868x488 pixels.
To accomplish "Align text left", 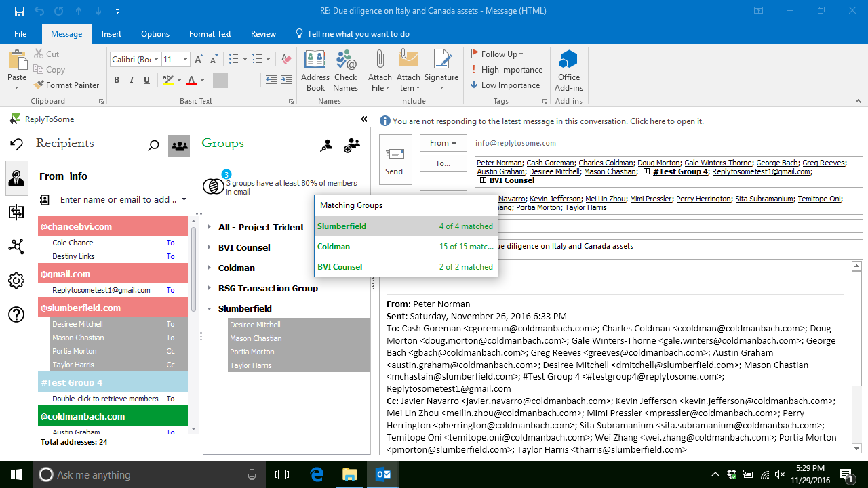I will pos(220,80).
